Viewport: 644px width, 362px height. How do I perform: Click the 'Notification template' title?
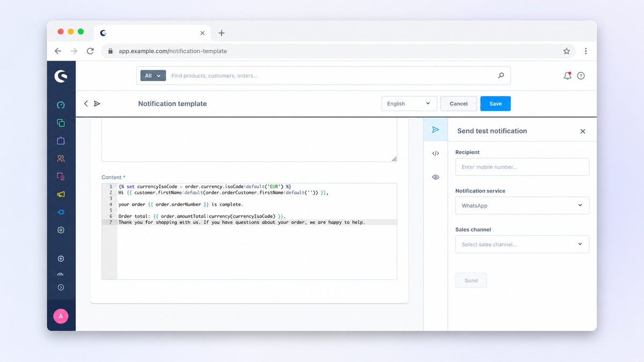[172, 104]
